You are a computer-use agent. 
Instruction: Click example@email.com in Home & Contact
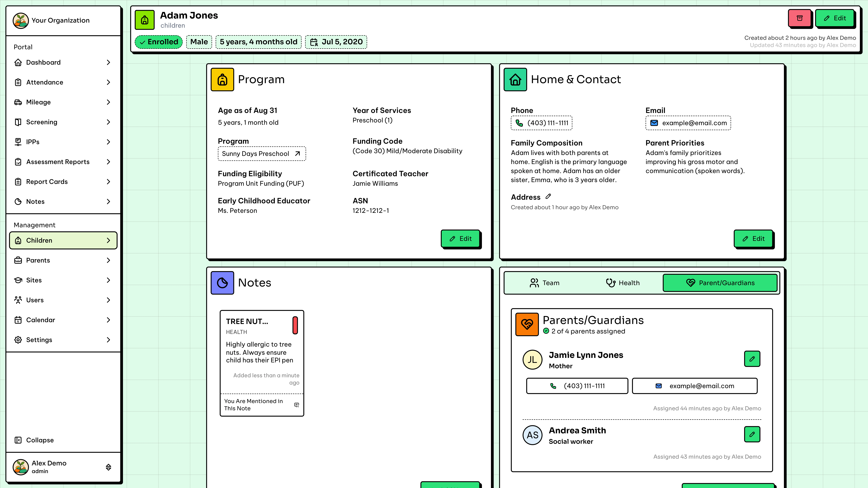(x=688, y=123)
